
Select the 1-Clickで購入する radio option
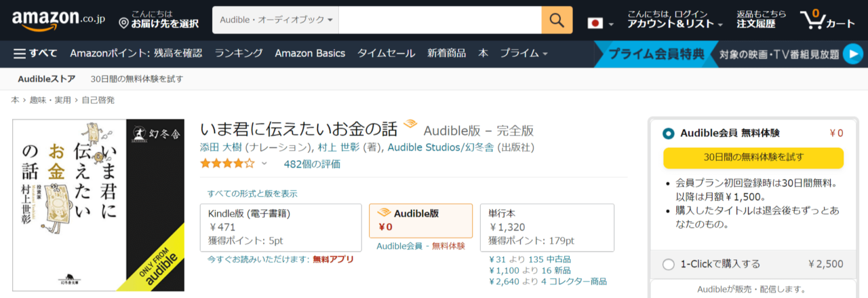(669, 264)
